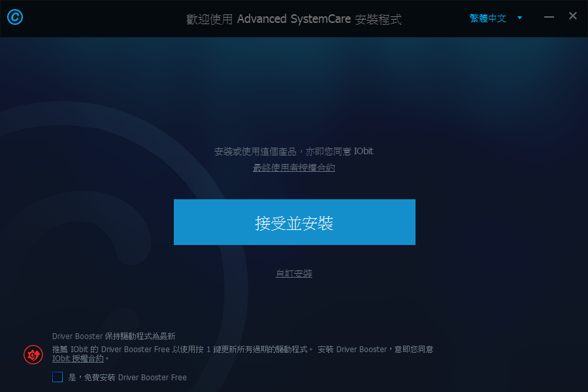Expand the language list arrow
Viewport: 588px width, 392px height.
pyautogui.click(x=520, y=18)
